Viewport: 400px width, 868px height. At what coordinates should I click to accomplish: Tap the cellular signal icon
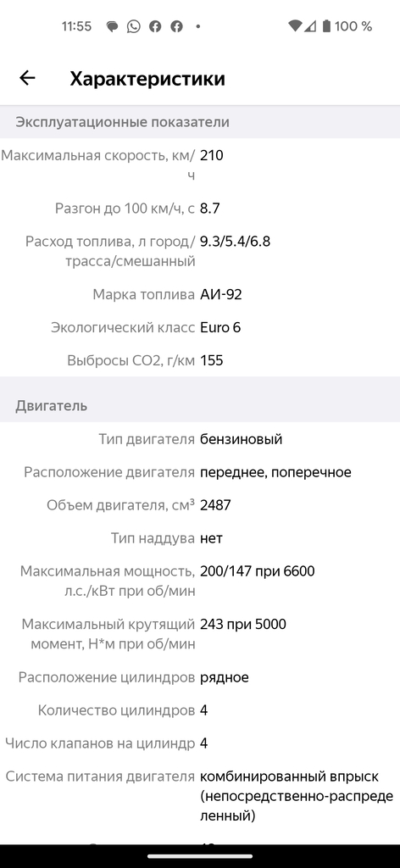(310, 25)
